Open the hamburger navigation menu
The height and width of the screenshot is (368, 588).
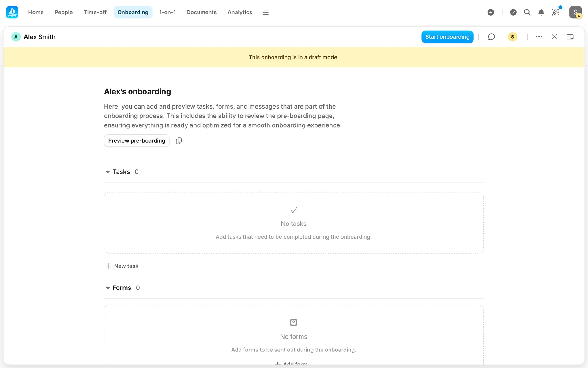click(x=266, y=12)
